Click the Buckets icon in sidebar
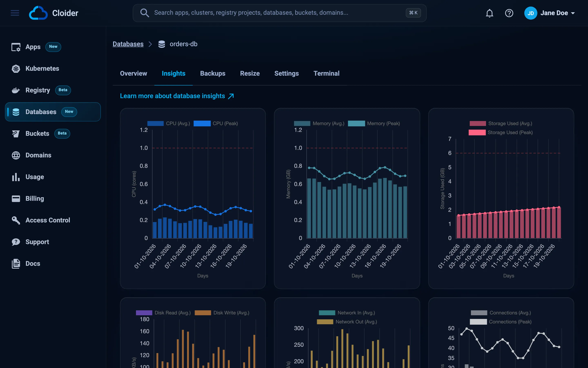Viewport: 588px width, 368px height. [16, 134]
